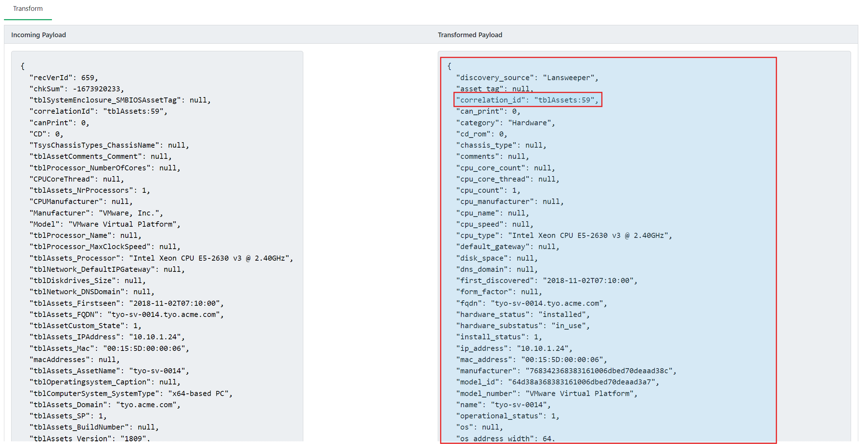Click the tblAssets_AssetName line
The width and height of the screenshot is (868, 444).
109,371
